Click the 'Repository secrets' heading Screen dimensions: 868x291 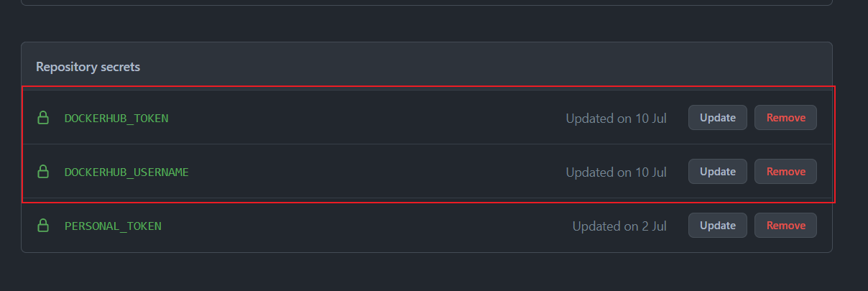coord(88,67)
